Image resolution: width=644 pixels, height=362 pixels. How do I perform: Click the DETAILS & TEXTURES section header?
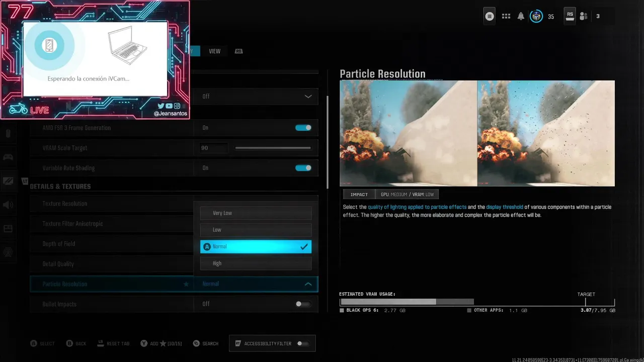click(60, 187)
